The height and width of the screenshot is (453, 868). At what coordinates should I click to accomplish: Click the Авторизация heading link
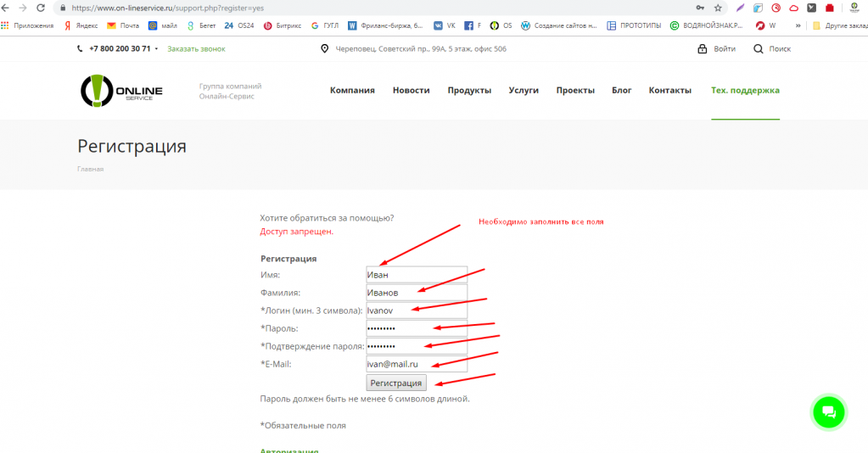[289, 450]
